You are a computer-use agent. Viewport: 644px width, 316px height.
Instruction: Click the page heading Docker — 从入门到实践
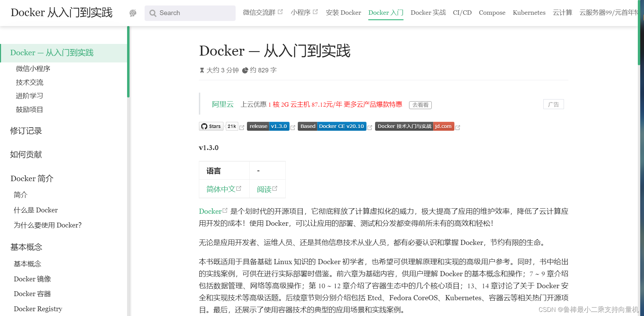pyautogui.click(x=275, y=51)
